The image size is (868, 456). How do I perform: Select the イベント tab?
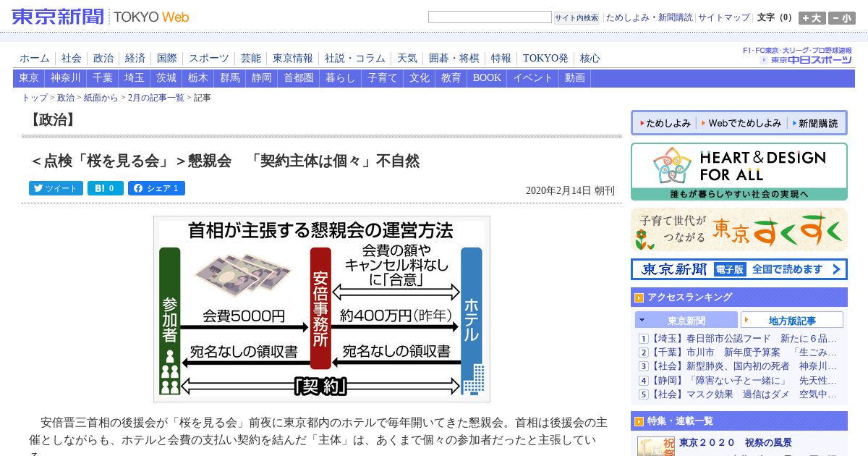534,78
